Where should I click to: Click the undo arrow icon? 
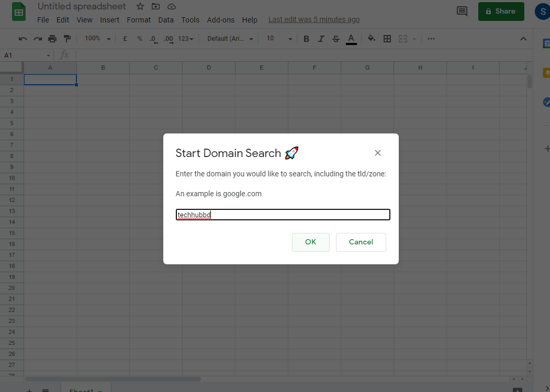tap(23, 39)
